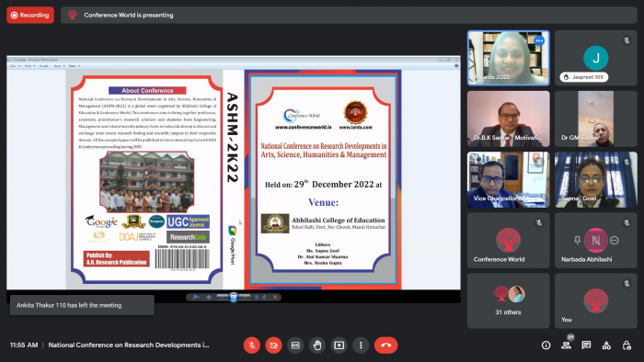Leave the call with the red hang-up button
The image size is (644, 362).
coord(385,345)
